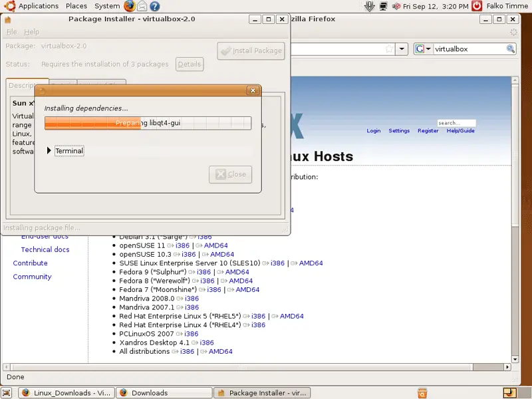Open the Evolution mail launcher icon
The width and height of the screenshot is (532, 399).
coord(142,6)
